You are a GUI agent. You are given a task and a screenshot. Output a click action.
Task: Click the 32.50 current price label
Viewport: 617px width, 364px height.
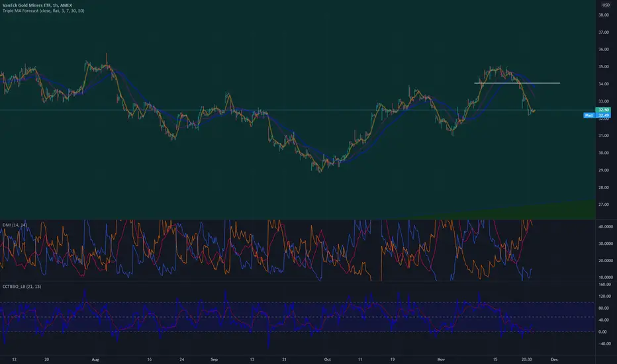[603, 110]
